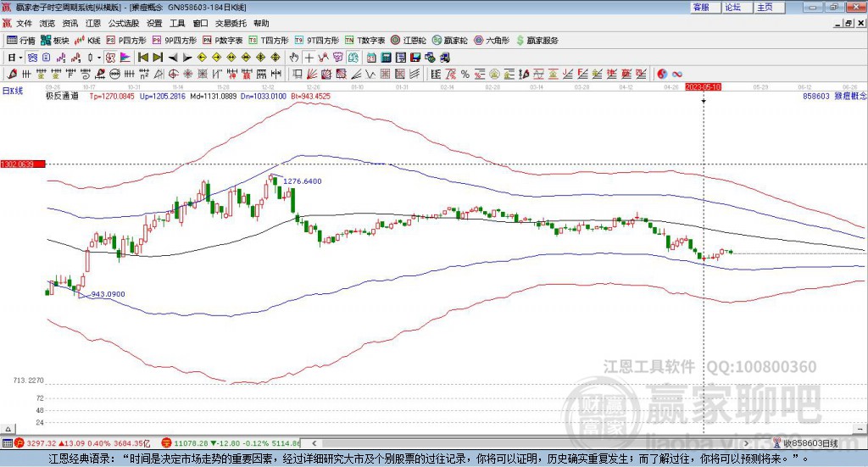The width and height of the screenshot is (868, 467).
Task: Open the 六角形 hexagon tool
Action: pyautogui.click(x=492, y=41)
